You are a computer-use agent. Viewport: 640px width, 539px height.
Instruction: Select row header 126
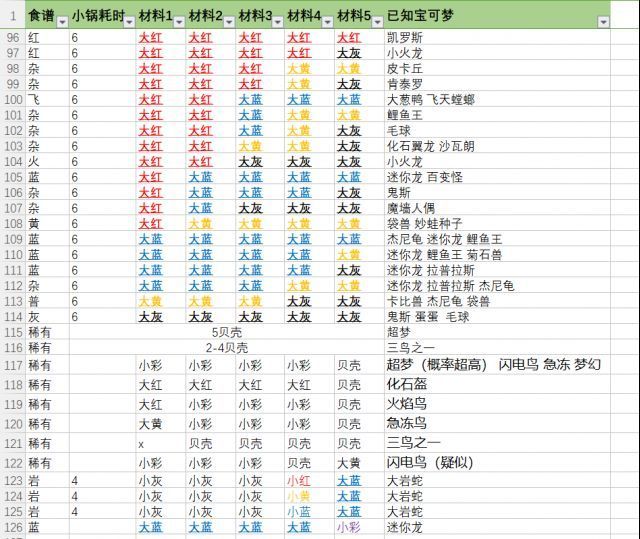[13, 527]
